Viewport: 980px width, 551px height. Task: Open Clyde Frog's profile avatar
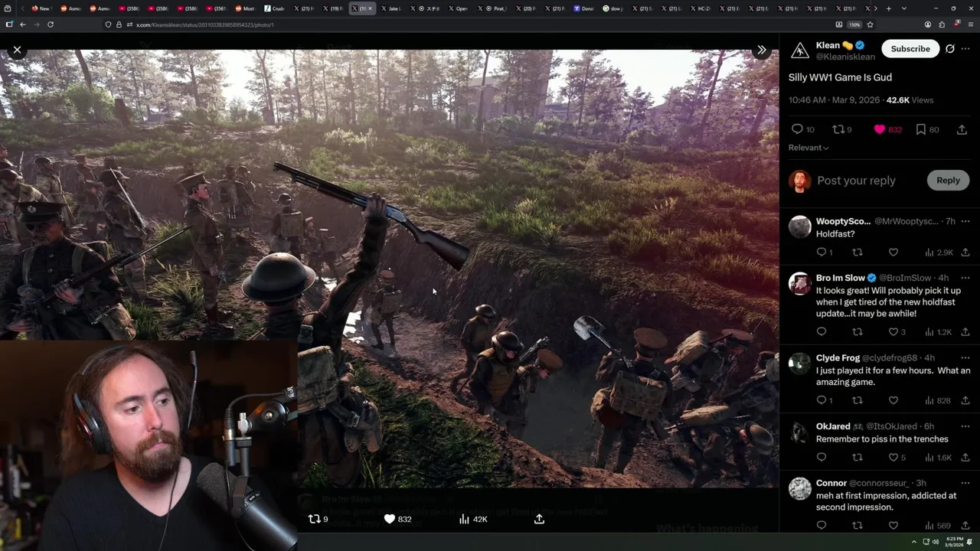point(799,363)
